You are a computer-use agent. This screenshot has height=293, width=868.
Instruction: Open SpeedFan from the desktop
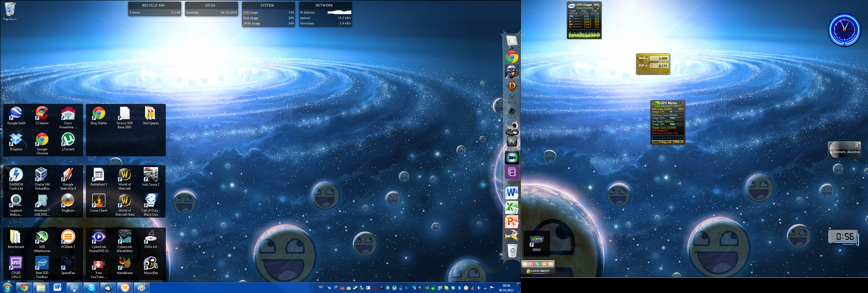point(68,266)
